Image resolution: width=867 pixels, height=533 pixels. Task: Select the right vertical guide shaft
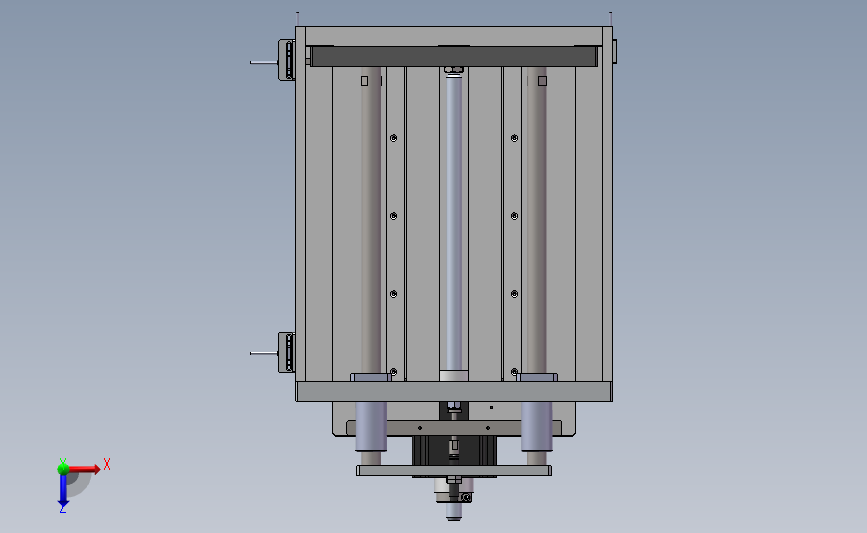coord(536,220)
